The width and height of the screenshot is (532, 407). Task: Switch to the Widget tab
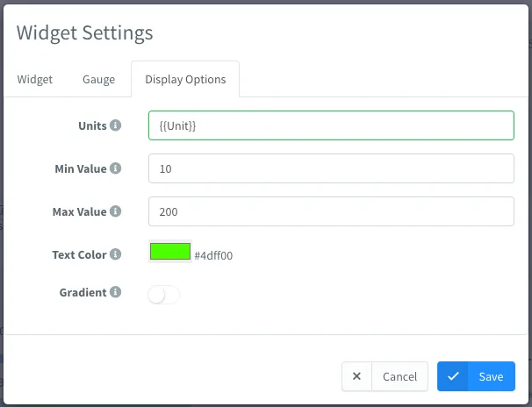[x=34, y=79]
